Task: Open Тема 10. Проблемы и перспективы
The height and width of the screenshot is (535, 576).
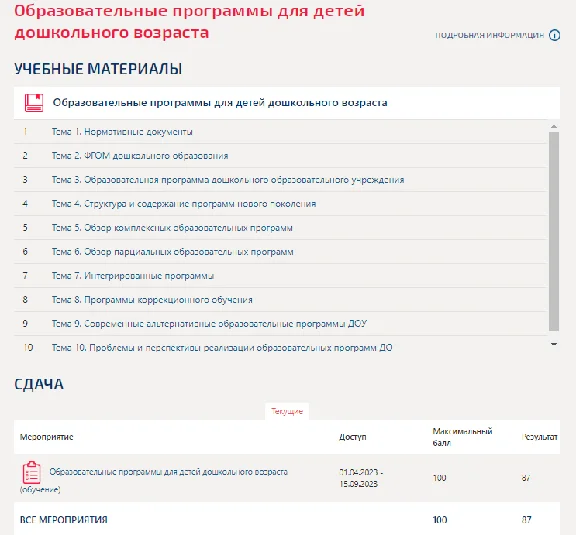Action: [x=222, y=348]
